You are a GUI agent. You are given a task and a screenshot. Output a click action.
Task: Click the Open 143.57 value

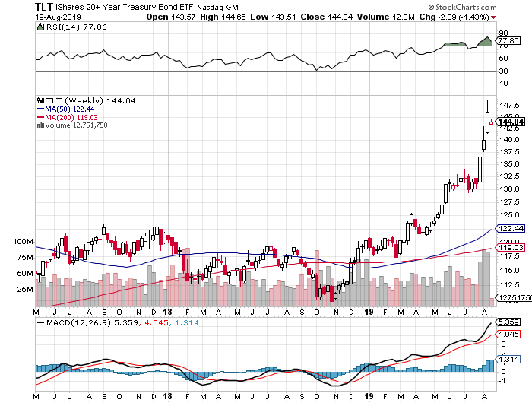[171, 17]
